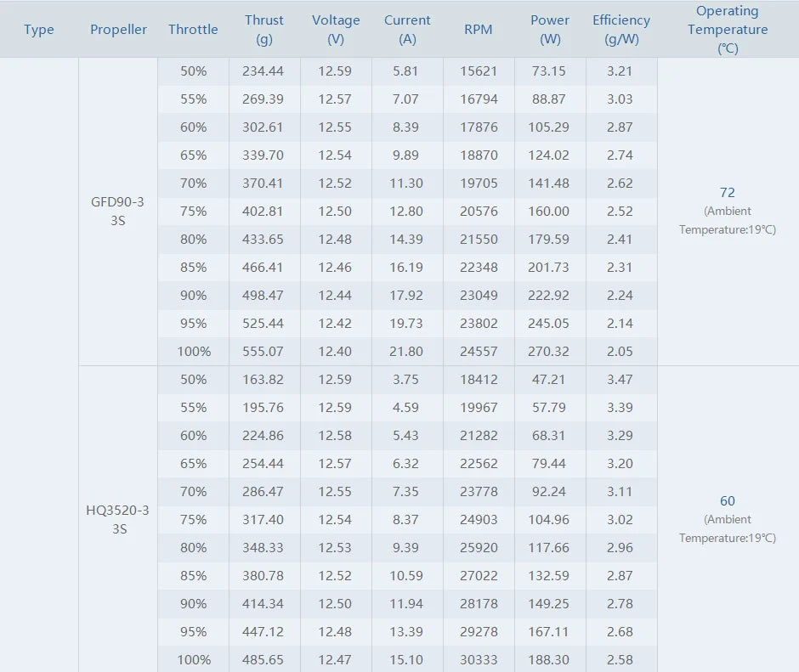Image resolution: width=799 pixels, height=672 pixels.
Task: Select RPM value 30333
Action: pos(479,659)
